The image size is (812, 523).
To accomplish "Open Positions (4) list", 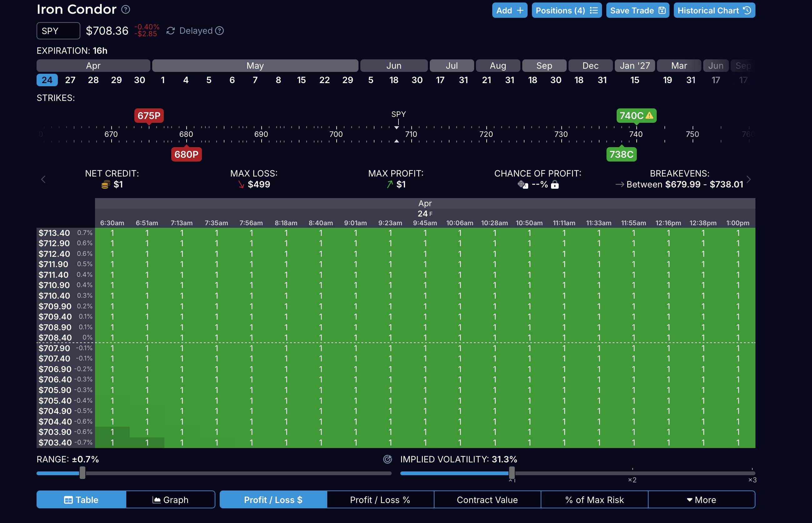I will point(566,11).
